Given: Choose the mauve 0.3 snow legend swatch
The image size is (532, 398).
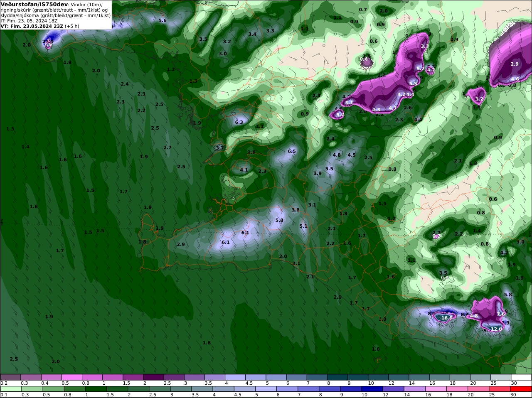Looking at the screenshot, I should coord(31,377).
